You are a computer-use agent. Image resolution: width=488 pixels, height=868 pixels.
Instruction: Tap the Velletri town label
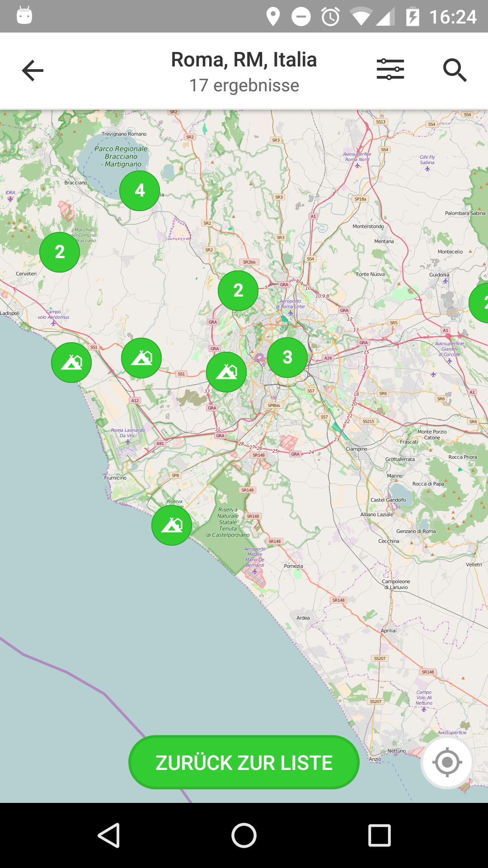pyautogui.click(x=474, y=565)
